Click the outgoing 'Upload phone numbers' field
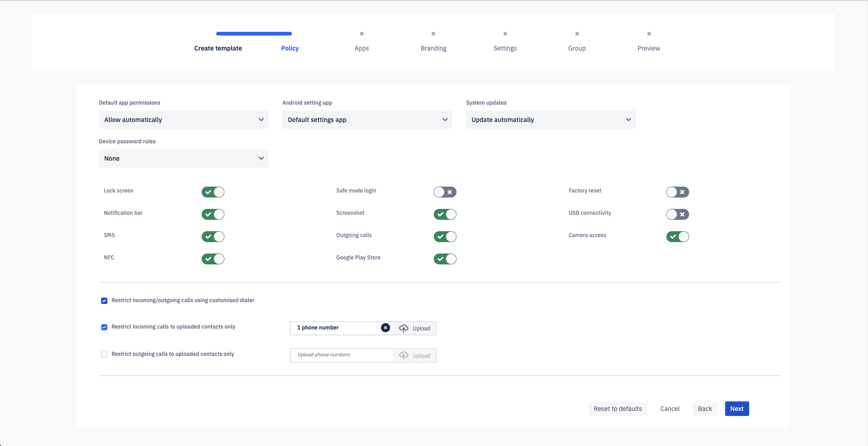 coord(341,355)
